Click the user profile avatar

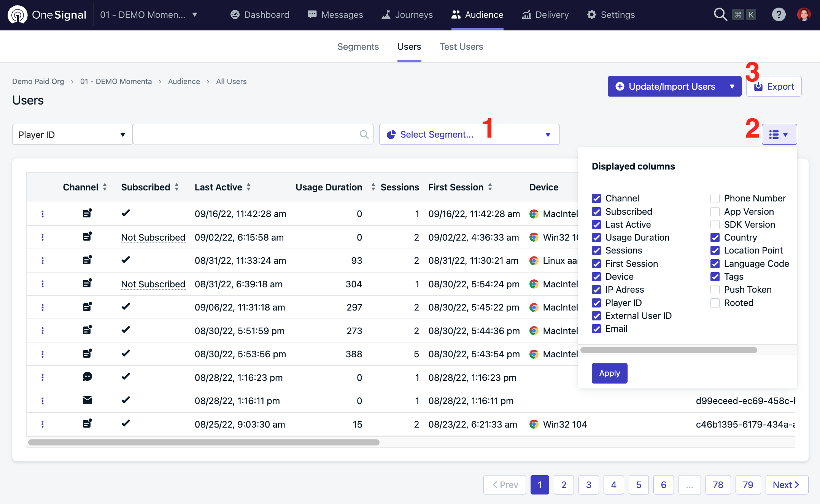804,15
